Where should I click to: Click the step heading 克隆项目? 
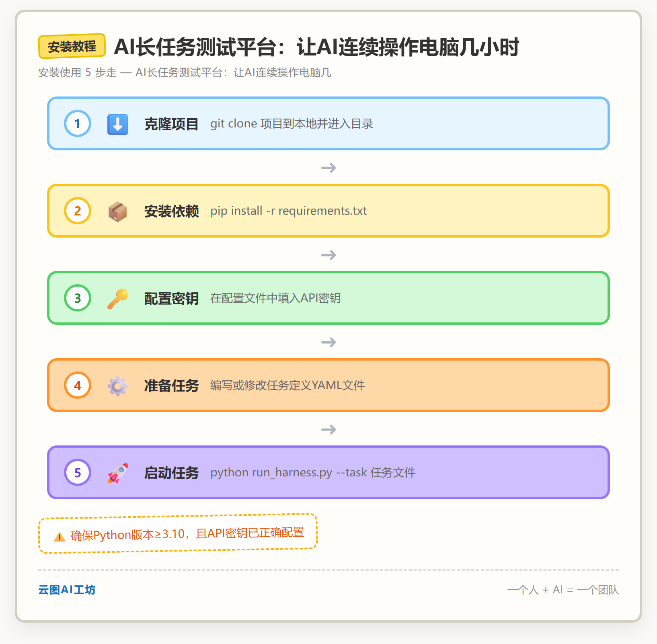[x=171, y=124]
